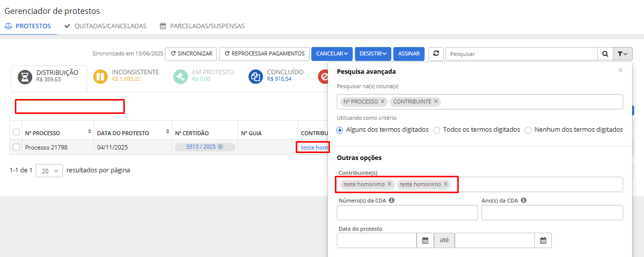The image size is (644, 257).
Task: Click info icon beside Ano(s) da CDA
Action: pos(524,201)
